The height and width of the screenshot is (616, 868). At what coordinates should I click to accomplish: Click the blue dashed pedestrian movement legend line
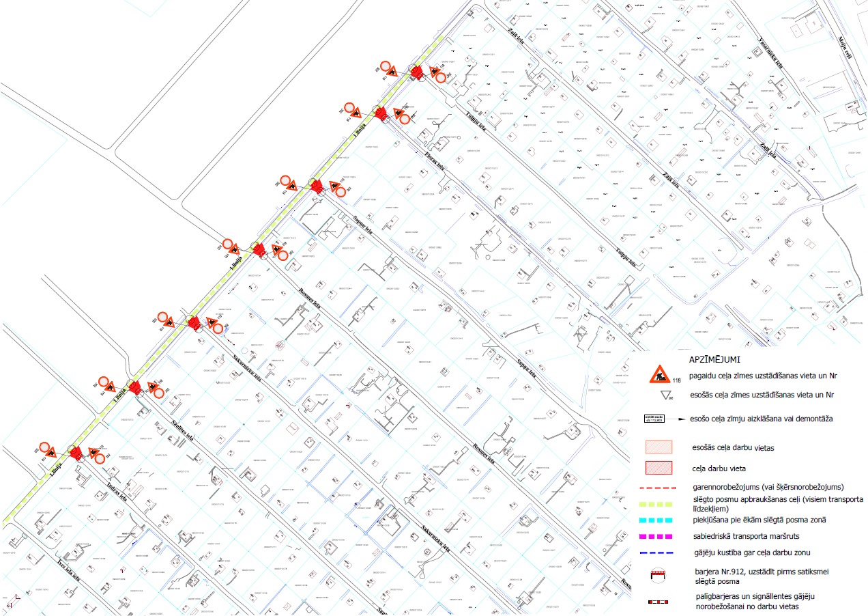pyautogui.click(x=660, y=552)
